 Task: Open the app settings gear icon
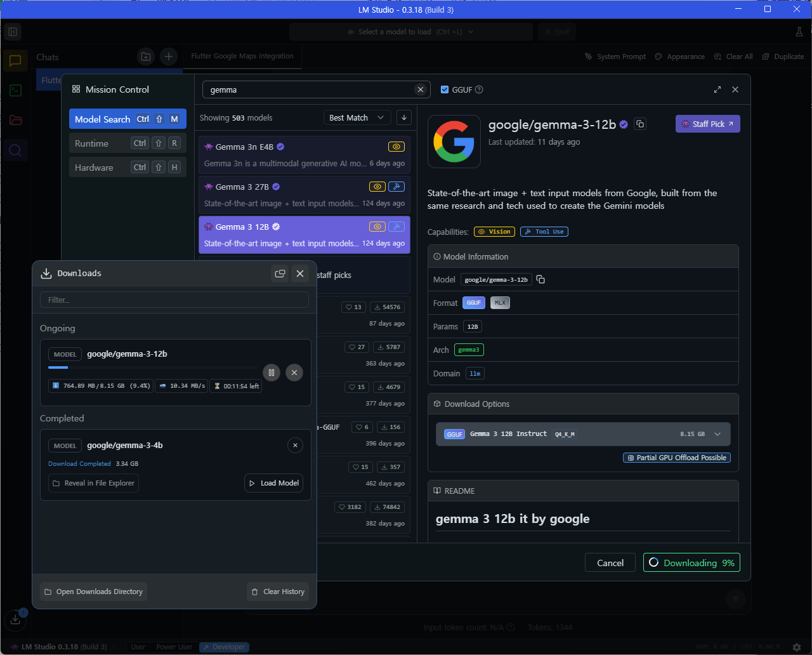click(x=797, y=647)
